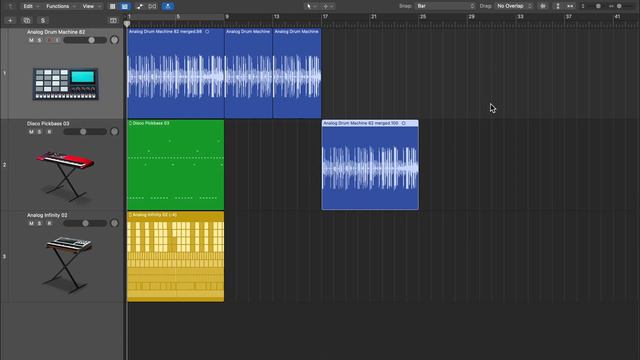
Task: Open the Snap dropdown set to Bar
Action: click(x=445, y=6)
